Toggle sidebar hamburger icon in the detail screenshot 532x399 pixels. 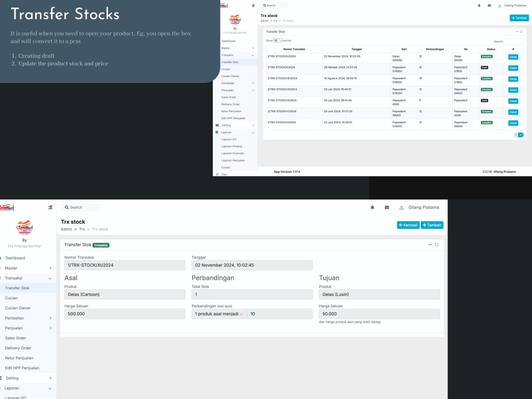(50, 207)
